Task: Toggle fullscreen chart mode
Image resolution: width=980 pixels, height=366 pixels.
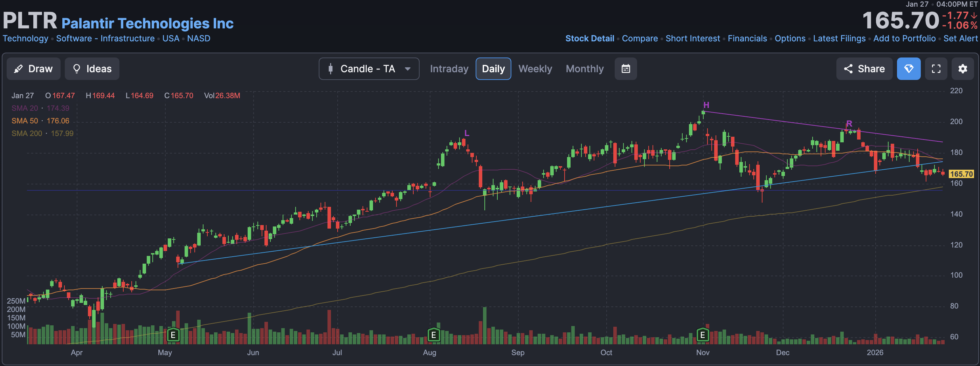Action: tap(936, 69)
